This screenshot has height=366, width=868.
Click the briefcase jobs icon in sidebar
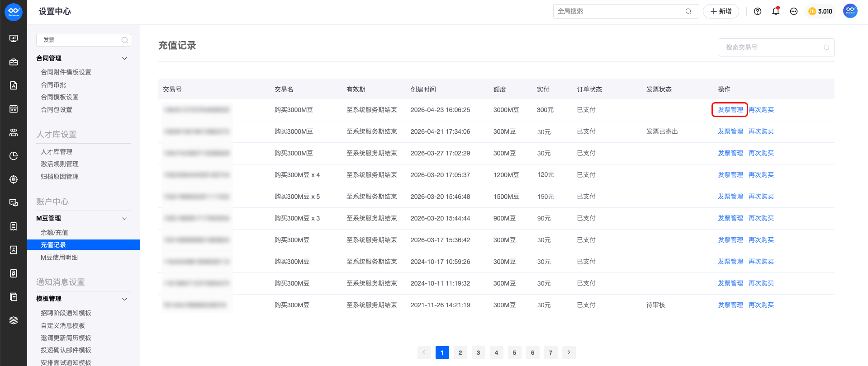(x=14, y=62)
